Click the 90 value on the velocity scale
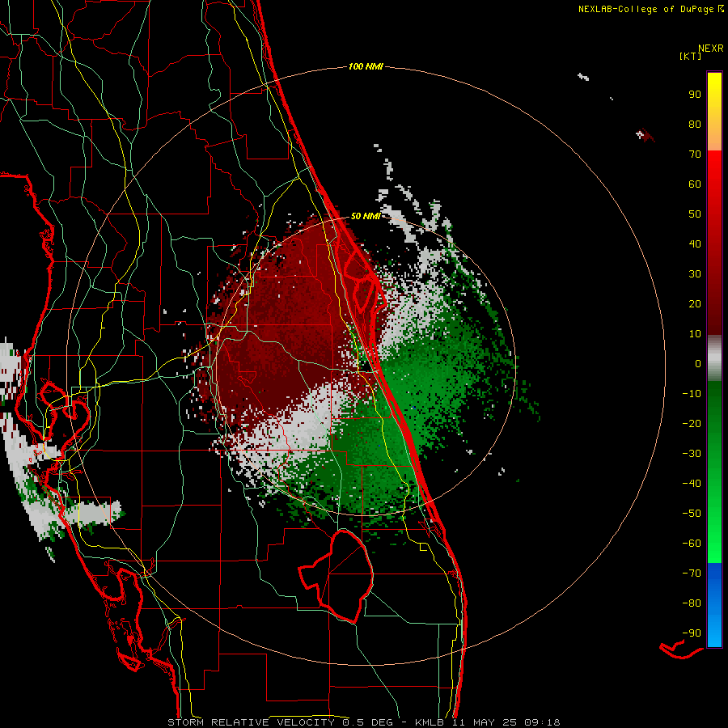The height and width of the screenshot is (728, 728). point(695,95)
